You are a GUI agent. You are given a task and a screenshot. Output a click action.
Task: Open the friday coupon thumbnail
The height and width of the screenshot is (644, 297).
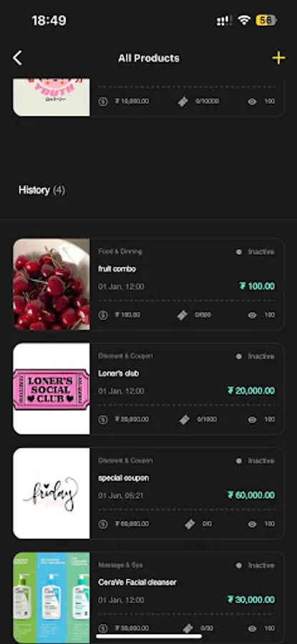52,493
